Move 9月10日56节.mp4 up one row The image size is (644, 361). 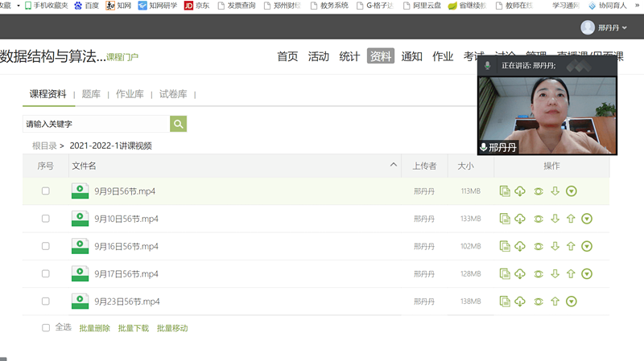(x=571, y=219)
